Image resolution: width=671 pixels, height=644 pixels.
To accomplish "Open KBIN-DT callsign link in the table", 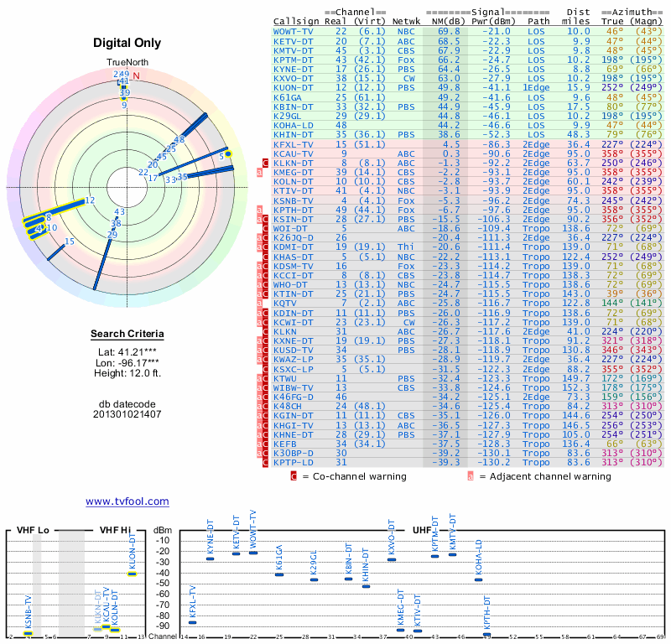I will 293,107.
